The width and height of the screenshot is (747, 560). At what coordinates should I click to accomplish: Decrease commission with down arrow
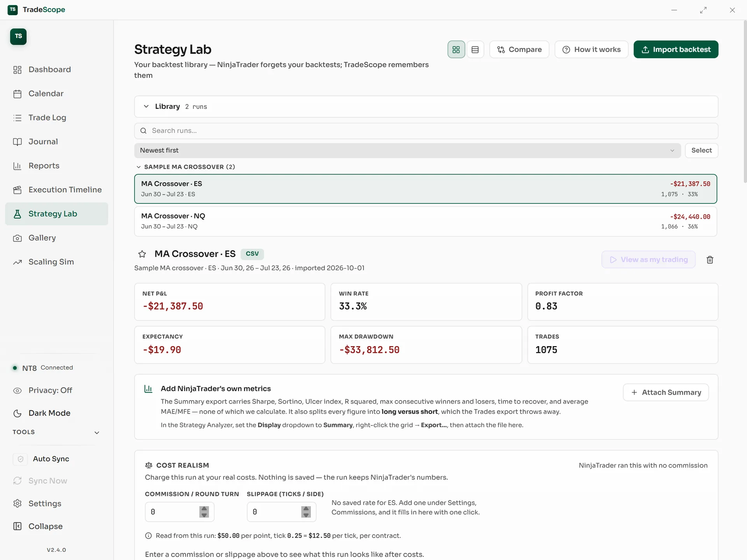pos(204,515)
